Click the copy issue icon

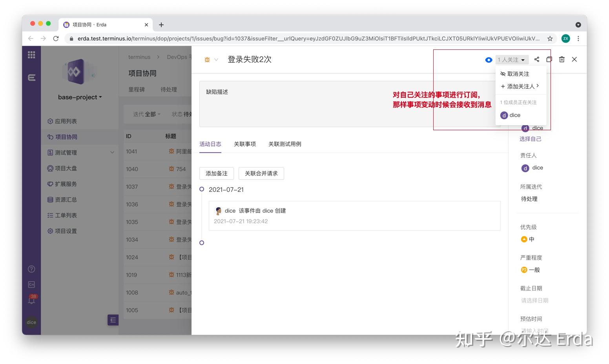(x=549, y=59)
